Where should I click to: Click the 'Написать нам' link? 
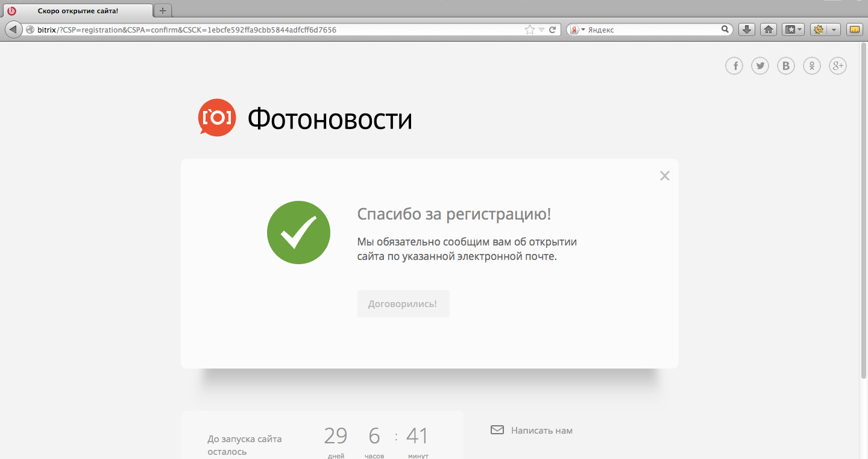[541, 431]
